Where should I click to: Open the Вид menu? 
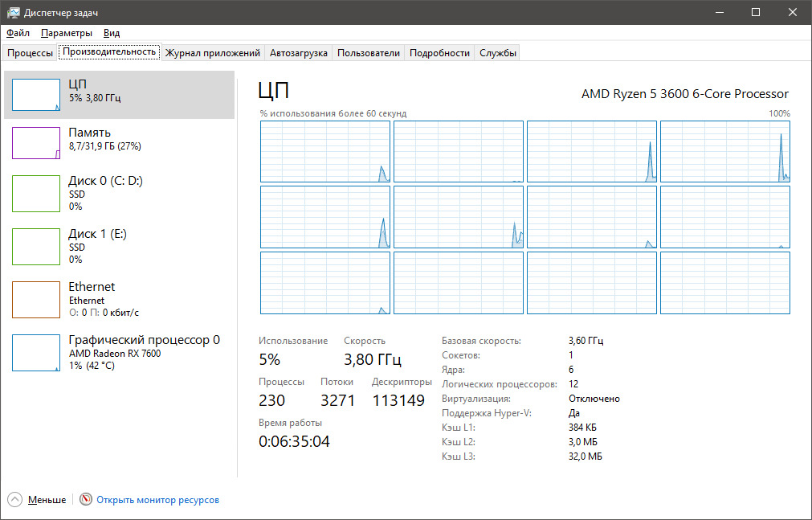[112, 33]
